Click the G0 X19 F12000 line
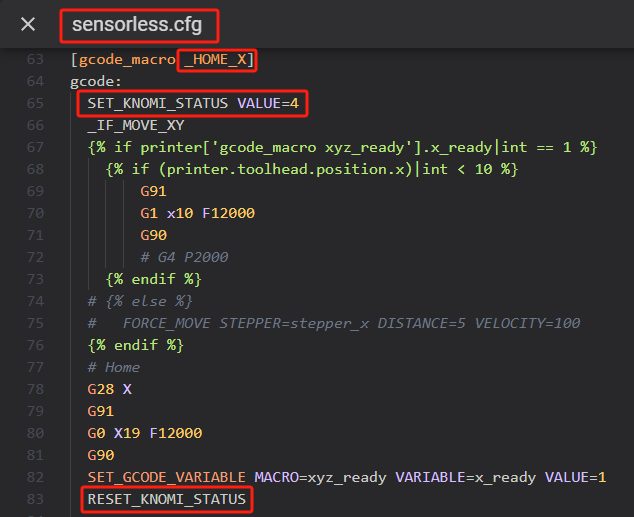Screen dimensions: 634x517 click(144, 433)
